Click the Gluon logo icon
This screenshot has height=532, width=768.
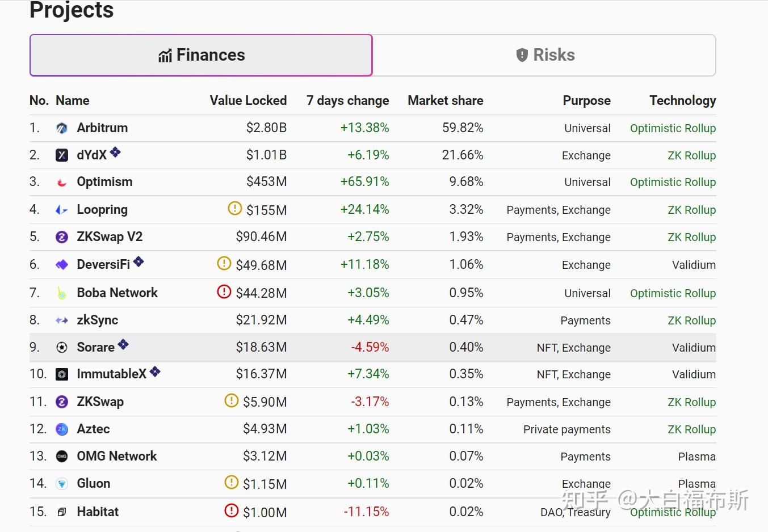pos(62,484)
